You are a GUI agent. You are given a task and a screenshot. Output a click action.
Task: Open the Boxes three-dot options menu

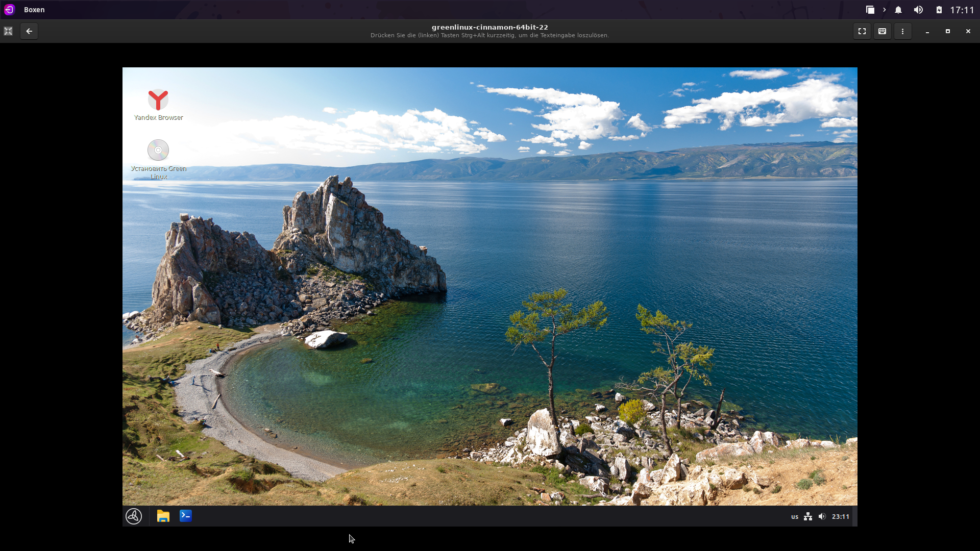pos(902,31)
